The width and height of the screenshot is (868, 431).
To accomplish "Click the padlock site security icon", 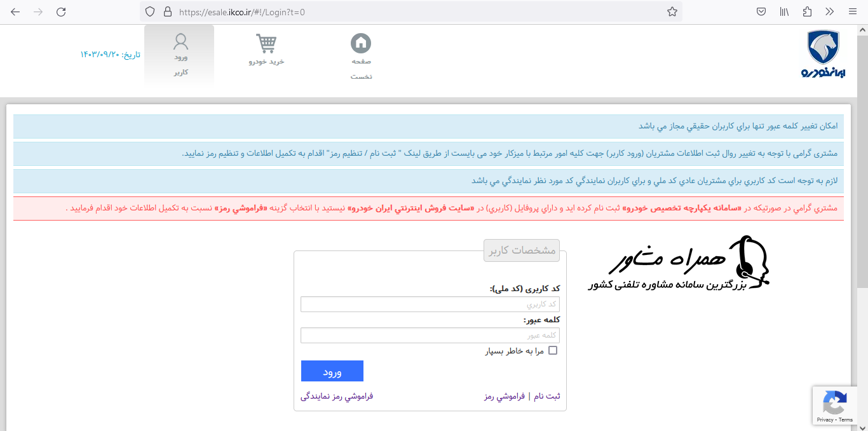I will pyautogui.click(x=166, y=11).
